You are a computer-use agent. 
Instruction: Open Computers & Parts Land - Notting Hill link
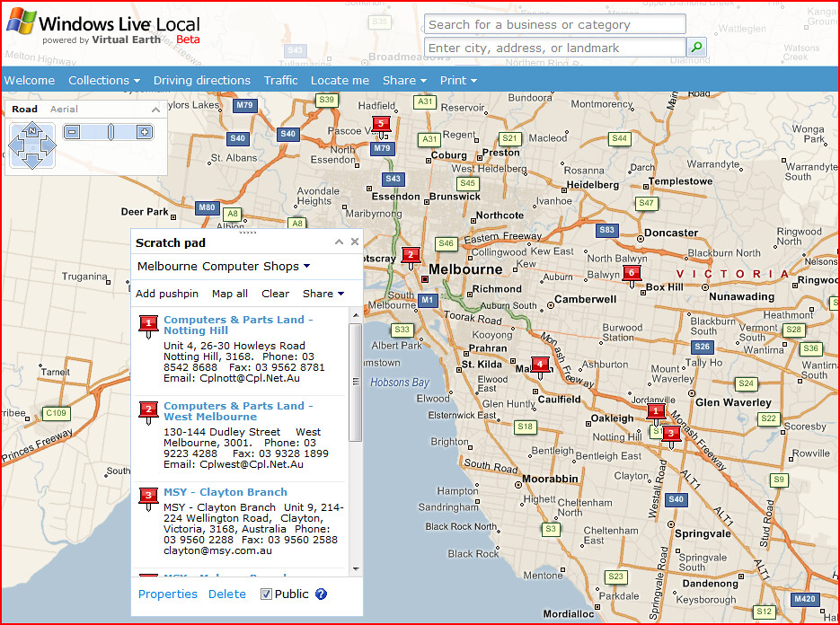pos(238,325)
